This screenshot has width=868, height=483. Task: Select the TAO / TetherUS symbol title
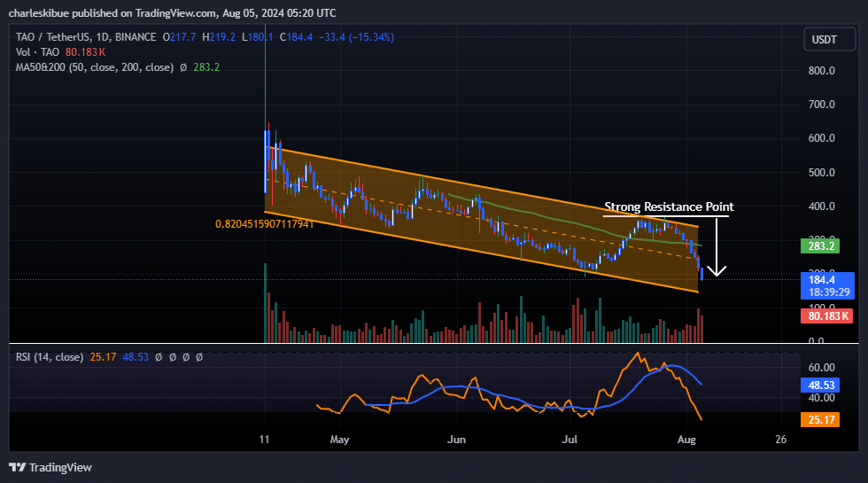(x=55, y=37)
